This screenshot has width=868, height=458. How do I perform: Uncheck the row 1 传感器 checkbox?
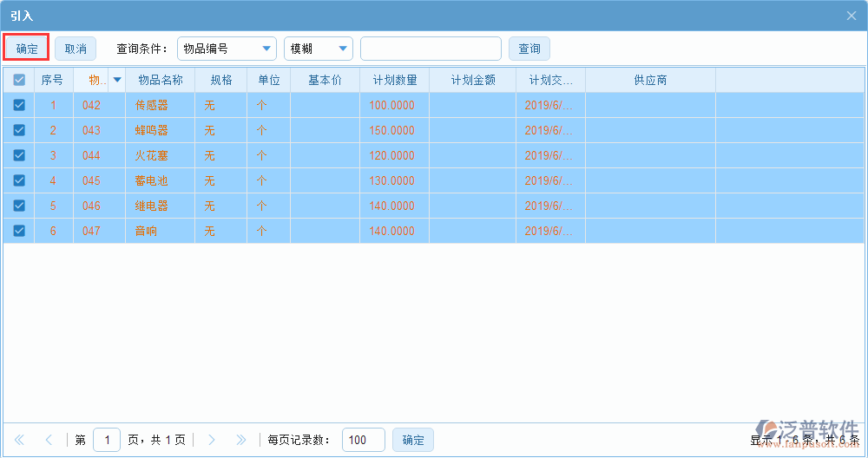tap(19, 105)
